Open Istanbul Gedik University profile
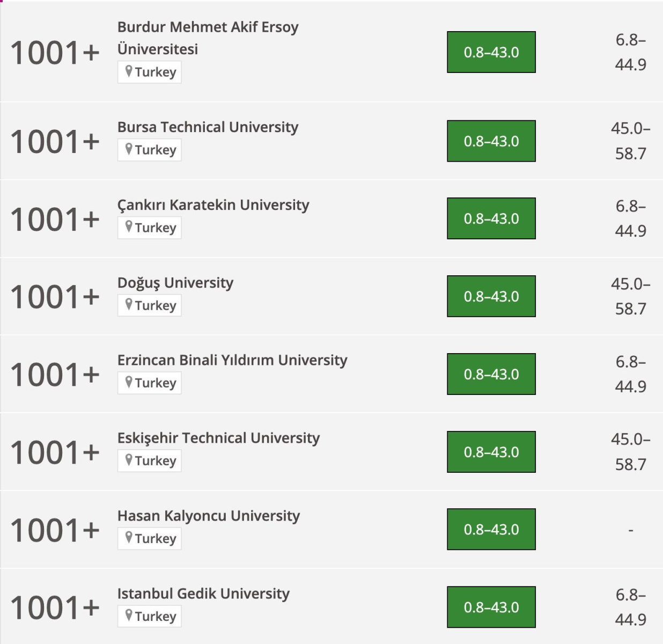The height and width of the screenshot is (644, 663). (x=203, y=594)
